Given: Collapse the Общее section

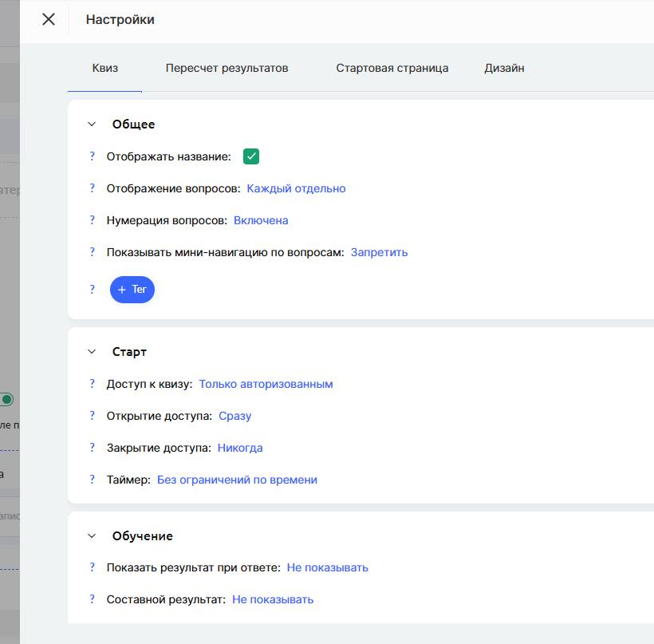Looking at the screenshot, I should [93, 124].
